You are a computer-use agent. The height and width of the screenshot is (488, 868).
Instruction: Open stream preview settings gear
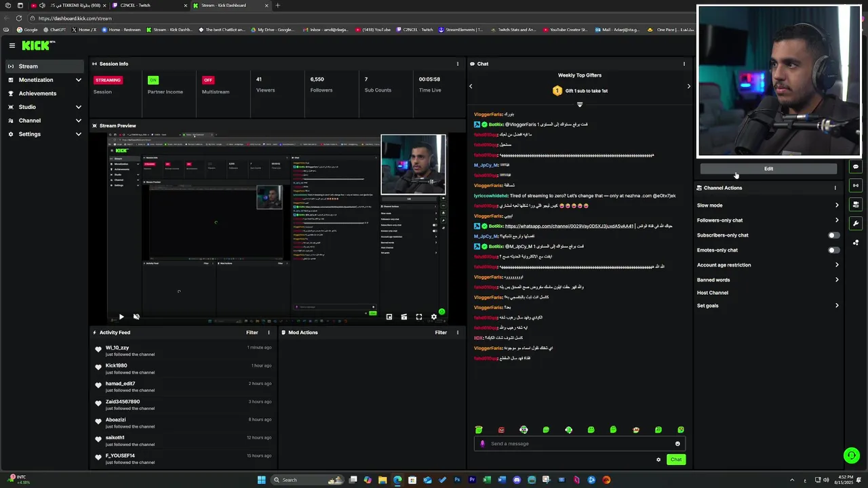click(434, 317)
